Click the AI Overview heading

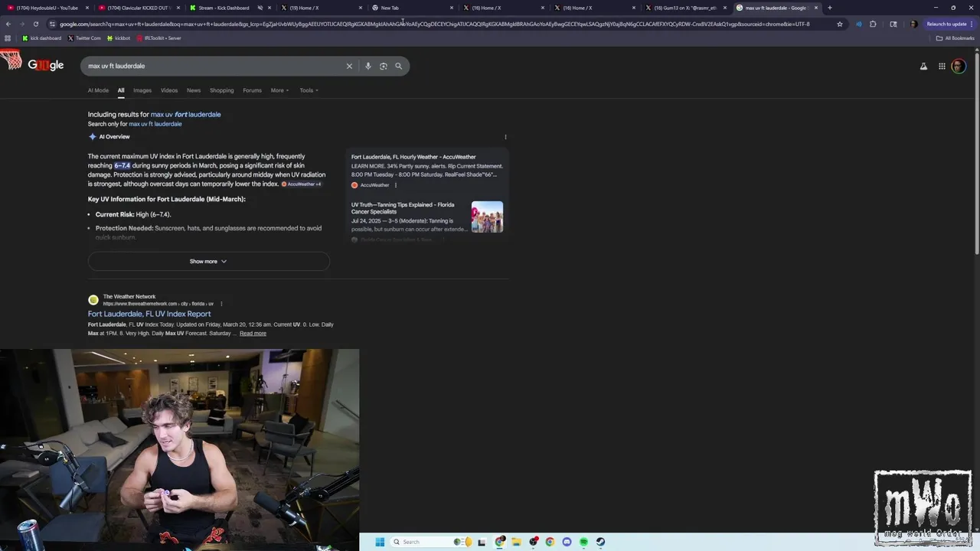[x=114, y=137]
